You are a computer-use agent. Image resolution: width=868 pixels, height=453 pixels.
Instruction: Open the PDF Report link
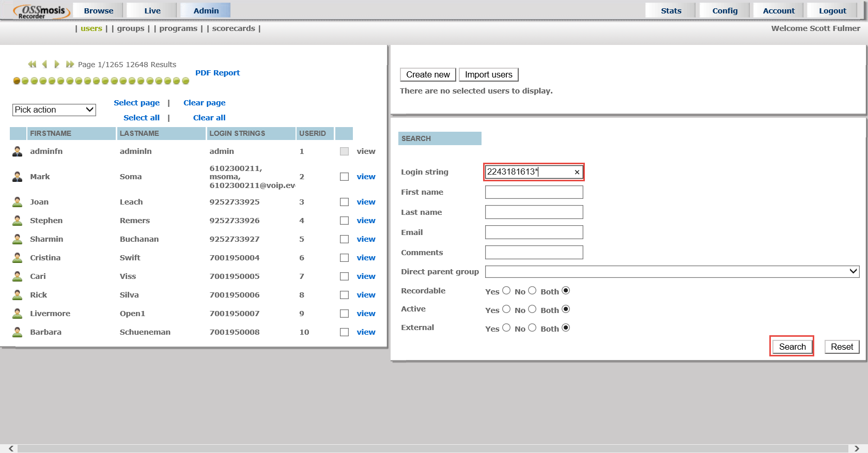point(218,73)
